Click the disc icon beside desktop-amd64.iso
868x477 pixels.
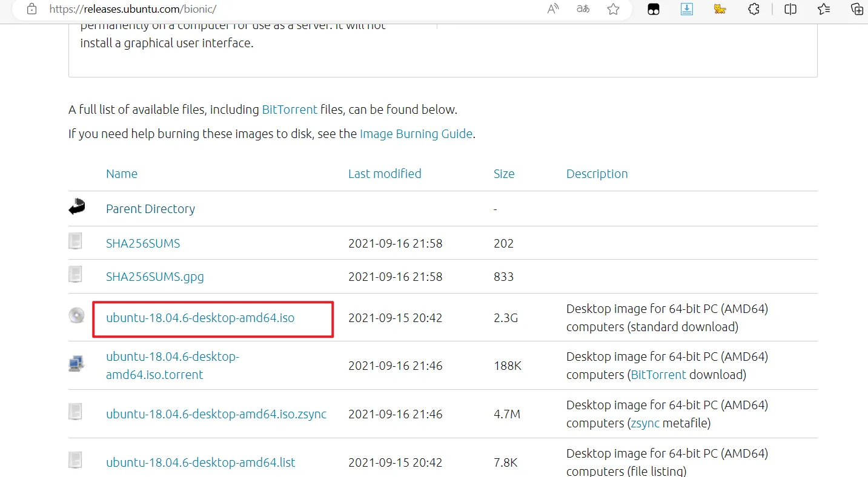[76, 315]
